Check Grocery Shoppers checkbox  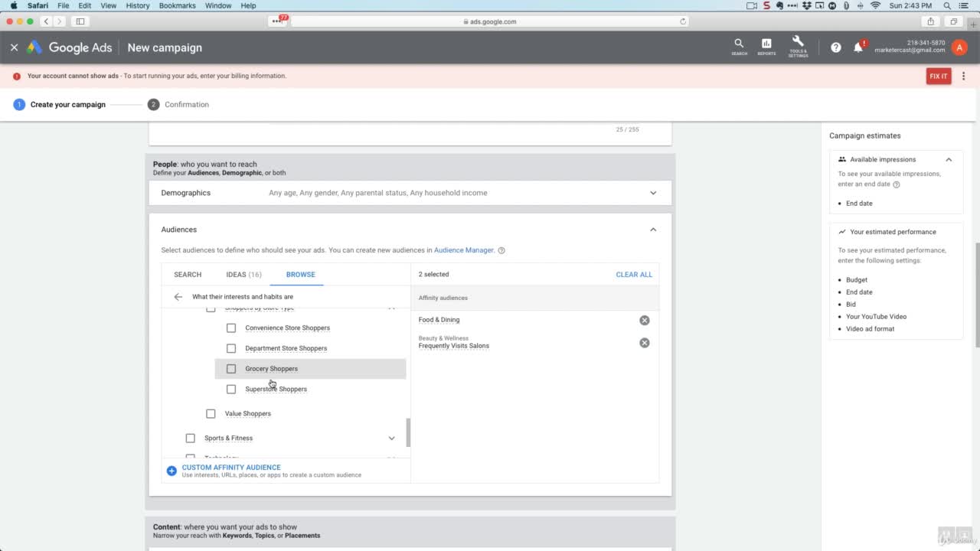pos(231,369)
